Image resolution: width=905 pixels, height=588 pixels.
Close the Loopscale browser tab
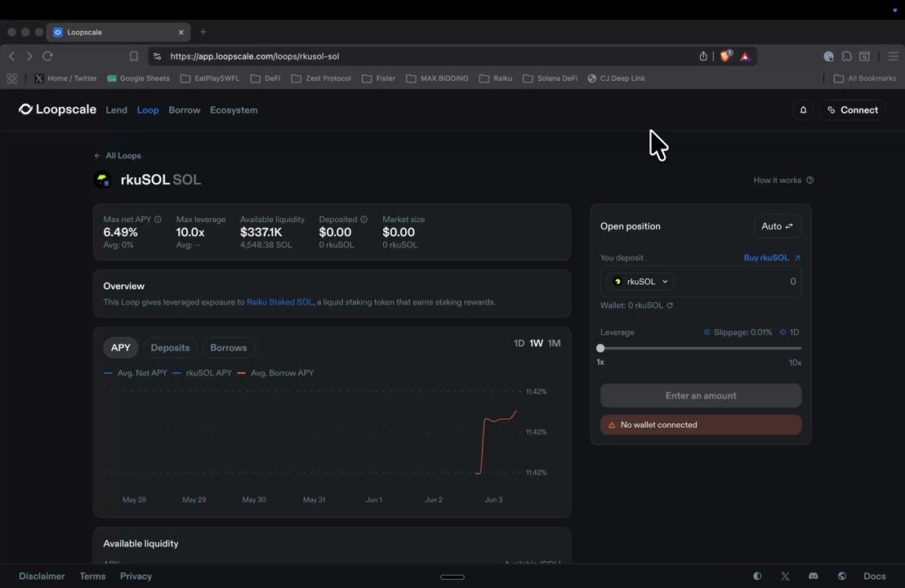181,33
